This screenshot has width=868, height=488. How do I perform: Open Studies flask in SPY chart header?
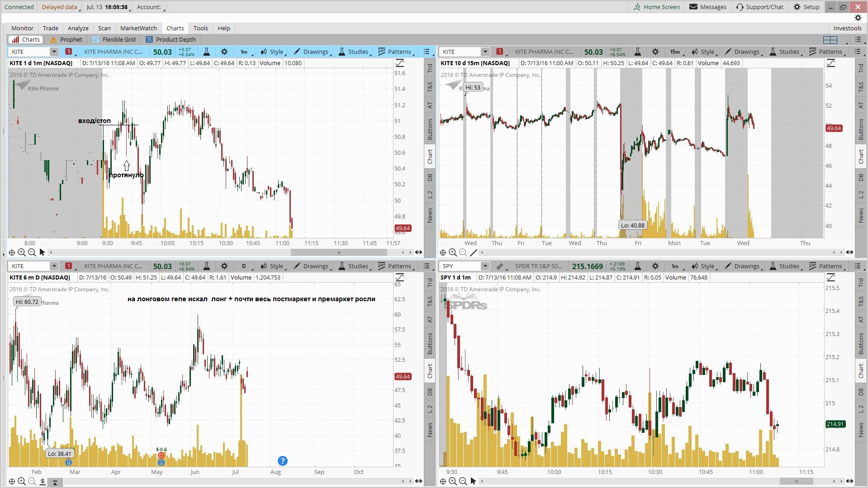[637, 266]
